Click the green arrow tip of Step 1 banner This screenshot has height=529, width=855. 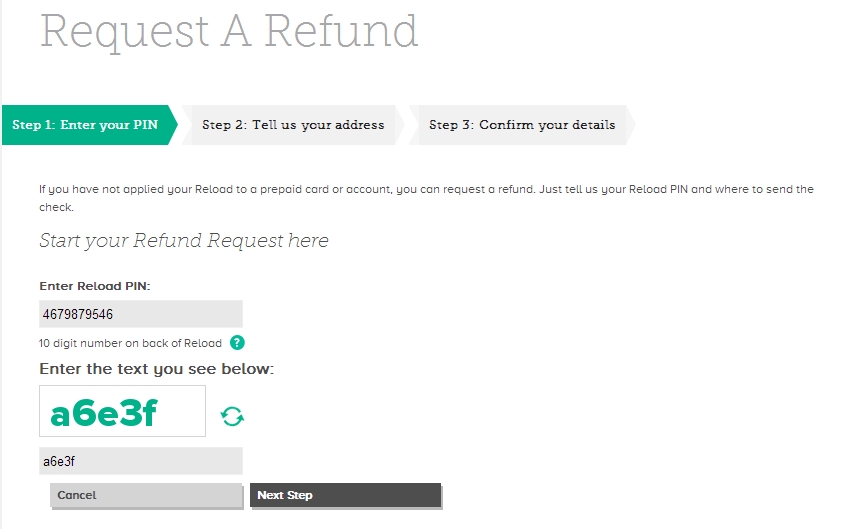173,125
